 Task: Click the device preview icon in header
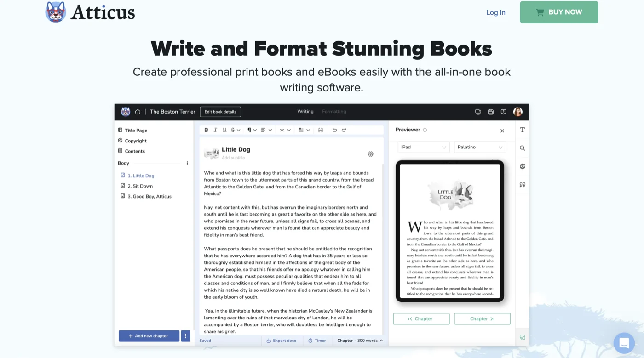(478, 112)
